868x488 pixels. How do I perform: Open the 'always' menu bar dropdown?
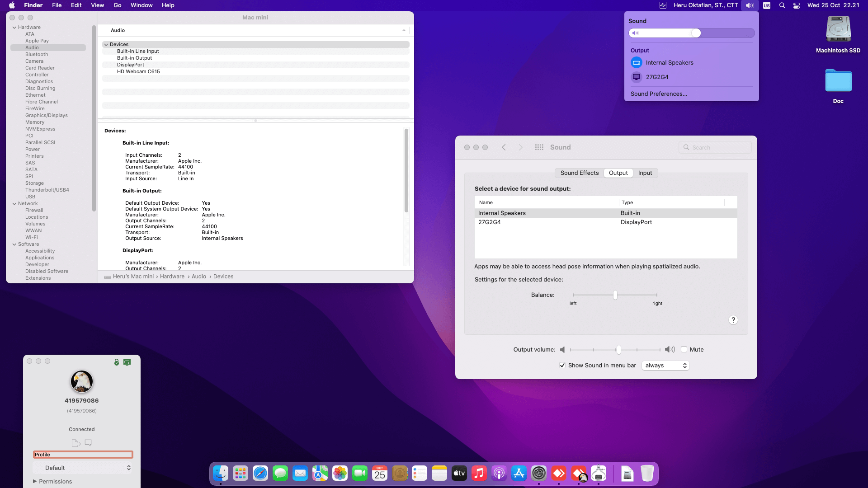point(665,365)
